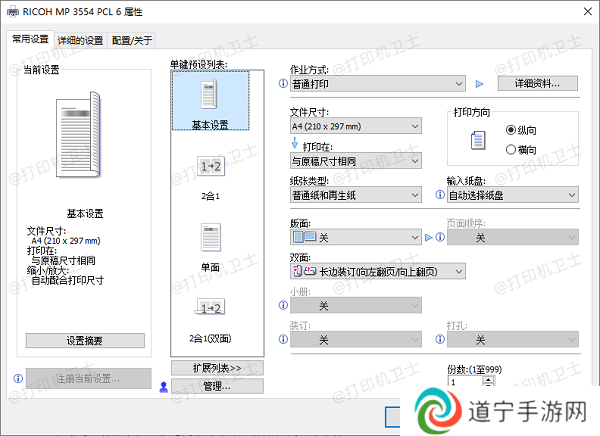Click the 注册当前设置... button
This screenshot has height=436, width=600.
pos(88,379)
